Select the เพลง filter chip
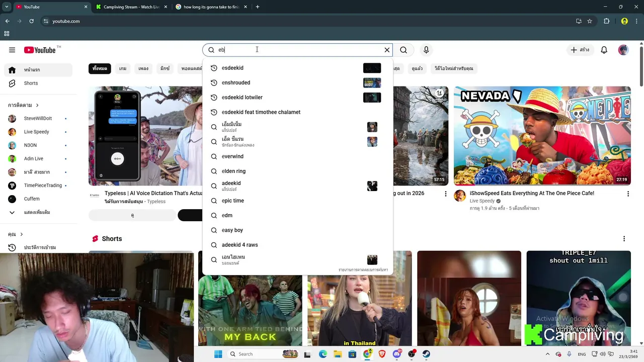Image resolution: width=644 pixels, height=362 pixels. (x=143, y=68)
